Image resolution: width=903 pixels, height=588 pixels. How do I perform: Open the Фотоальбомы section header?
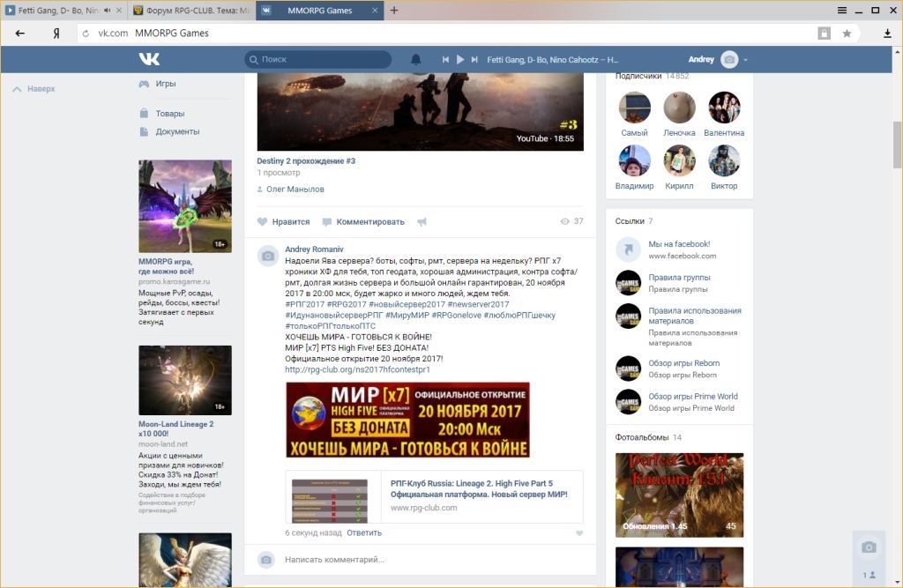click(x=648, y=437)
